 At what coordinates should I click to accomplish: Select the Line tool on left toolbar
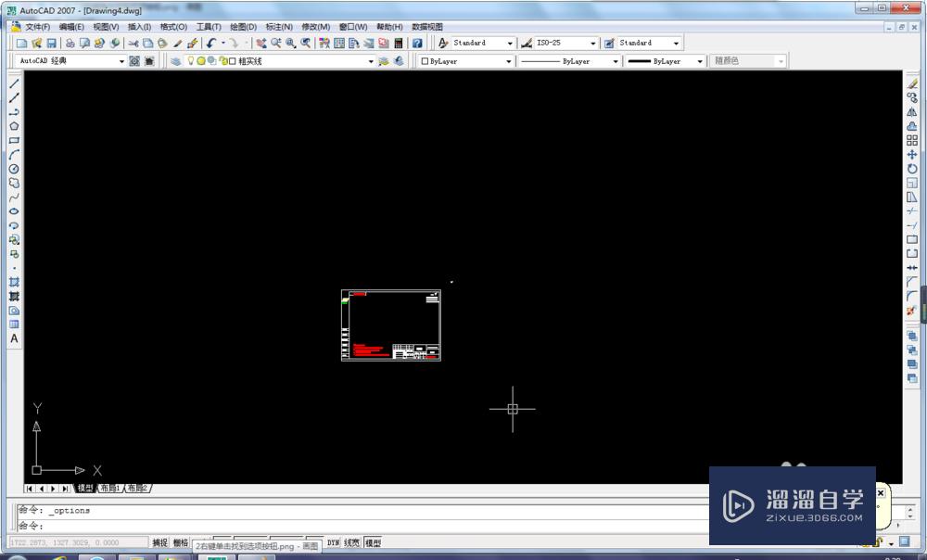pyautogui.click(x=13, y=83)
